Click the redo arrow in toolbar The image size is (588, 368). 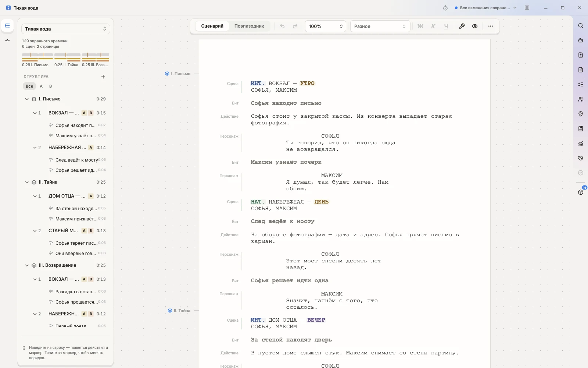coord(295,26)
